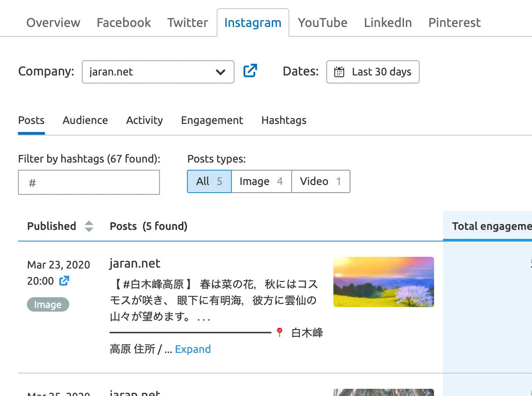Viewport: 532px width, 396px height.
Task: Open the sunset flower field thumbnail
Action: click(x=384, y=282)
